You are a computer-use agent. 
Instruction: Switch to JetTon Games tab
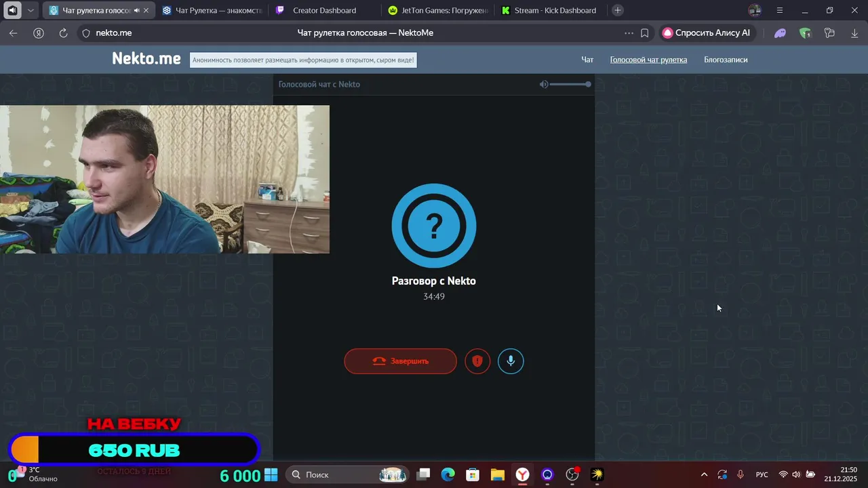click(437, 10)
